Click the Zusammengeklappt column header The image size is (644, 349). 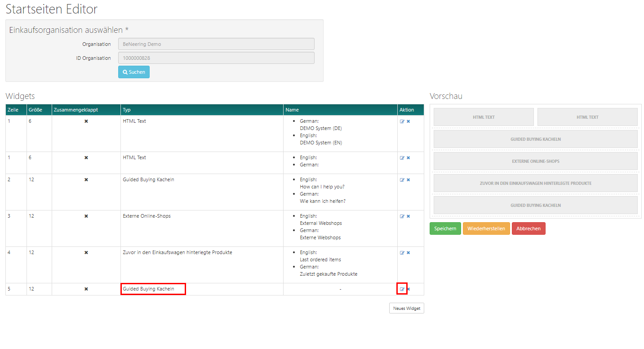click(76, 110)
